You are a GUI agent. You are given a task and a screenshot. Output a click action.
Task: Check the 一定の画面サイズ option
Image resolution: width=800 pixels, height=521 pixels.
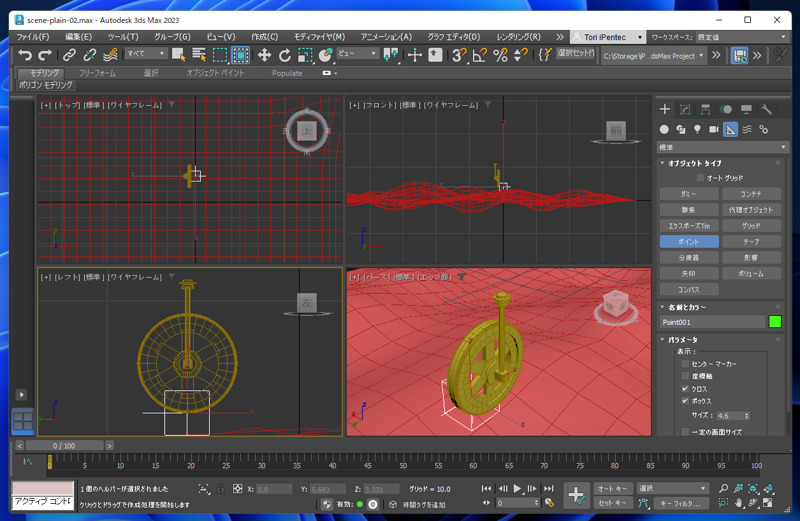685,432
